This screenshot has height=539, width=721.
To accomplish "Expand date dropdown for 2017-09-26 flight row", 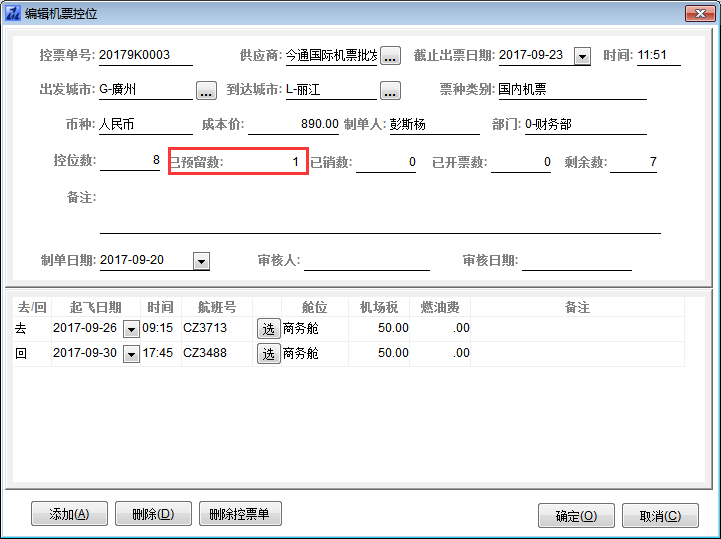I will pos(132,329).
